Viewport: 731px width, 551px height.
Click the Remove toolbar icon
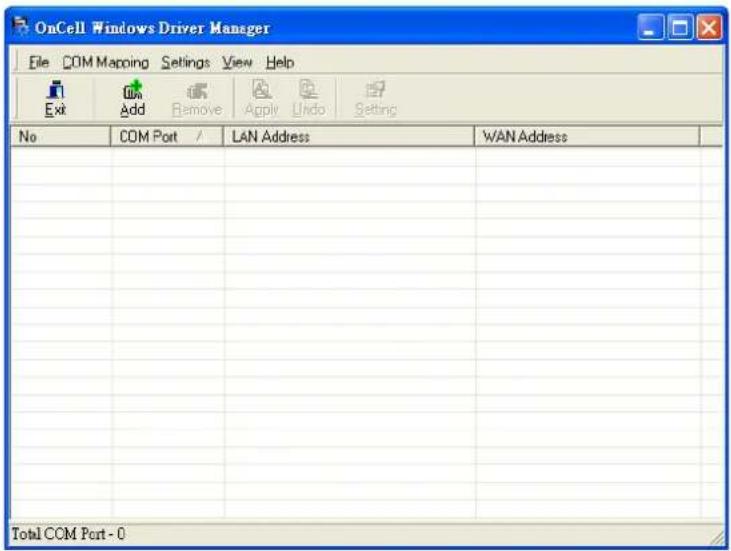click(197, 99)
